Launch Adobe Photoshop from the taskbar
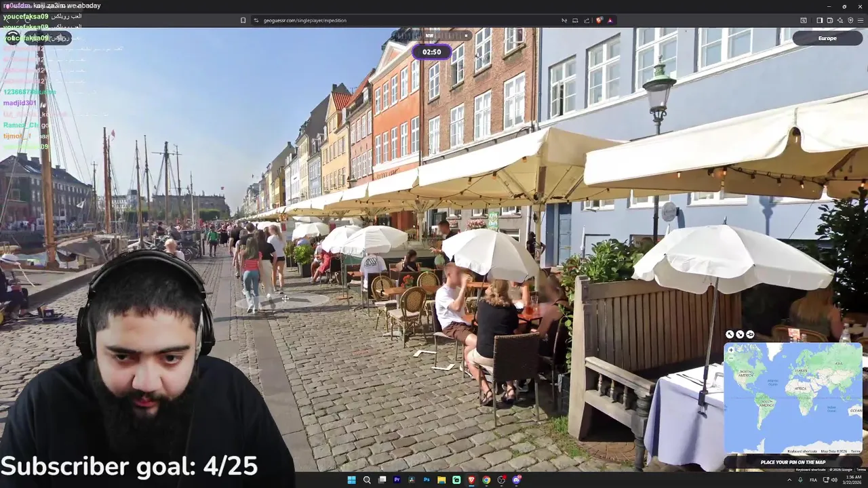Screen dimensions: 868x488 [427, 480]
